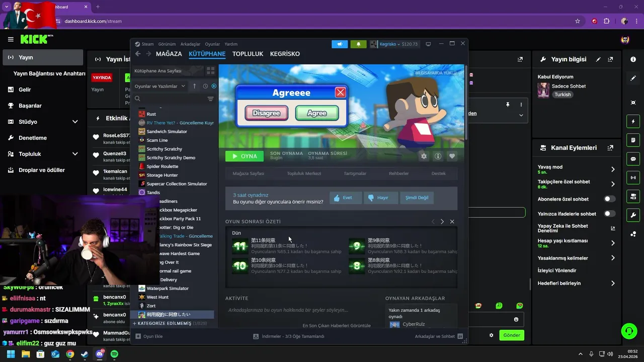Image resolution: width=644 pixels, height=362 pixels.
Task: Open Görünüm menu
Action: coord(167,44)
